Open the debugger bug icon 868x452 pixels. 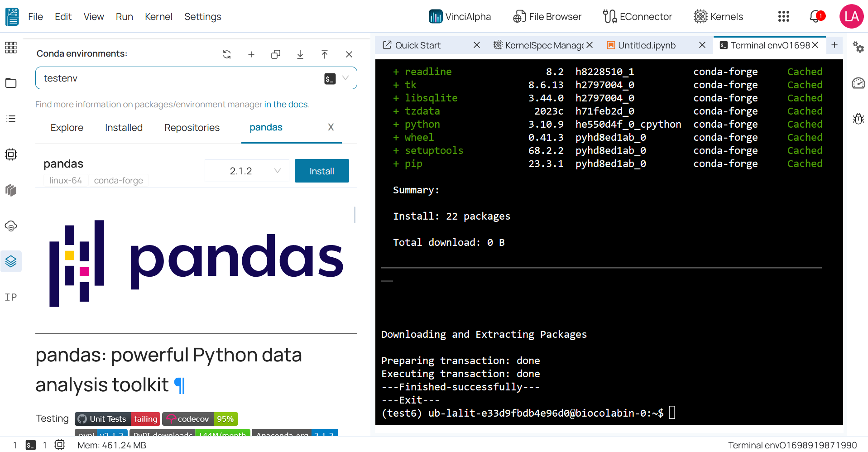pyautogui.click(x=858, y=119)
